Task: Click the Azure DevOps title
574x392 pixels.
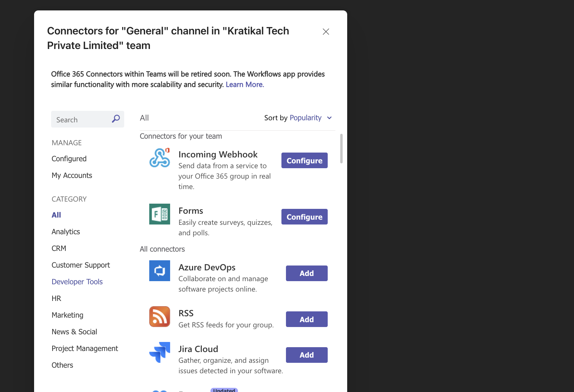Action: pos(207,267)
